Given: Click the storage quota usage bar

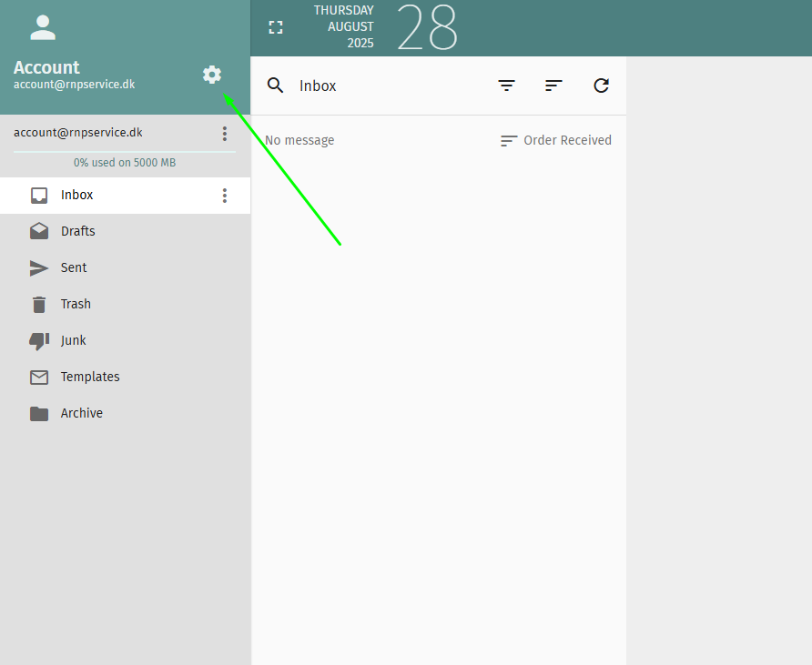Looking at the screenshot, I should coord(124,152).
